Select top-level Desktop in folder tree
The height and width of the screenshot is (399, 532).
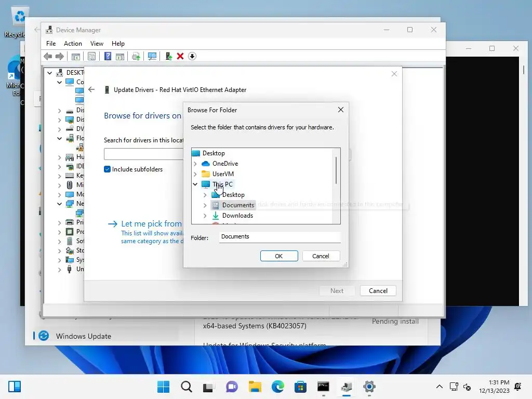tap(214, 153)
